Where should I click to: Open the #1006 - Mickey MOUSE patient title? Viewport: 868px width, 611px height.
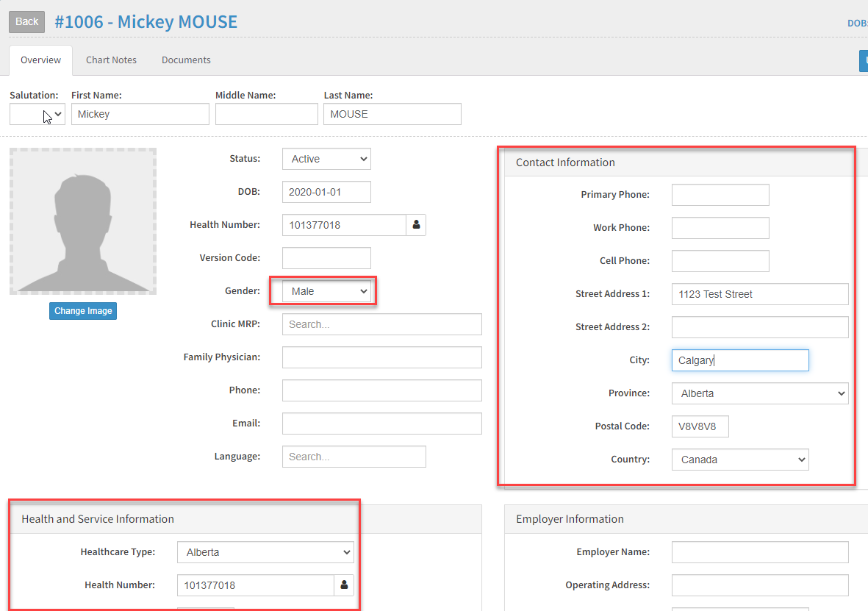[146, 21]
